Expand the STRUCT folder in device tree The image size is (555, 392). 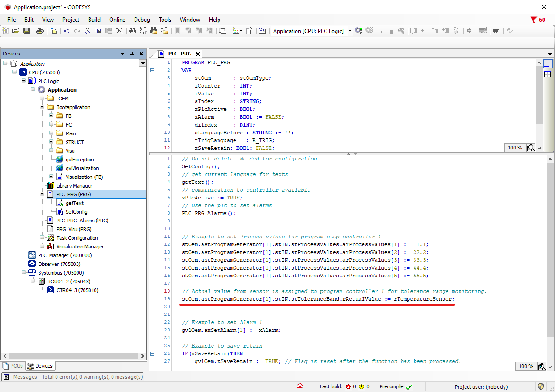point(51,142)
